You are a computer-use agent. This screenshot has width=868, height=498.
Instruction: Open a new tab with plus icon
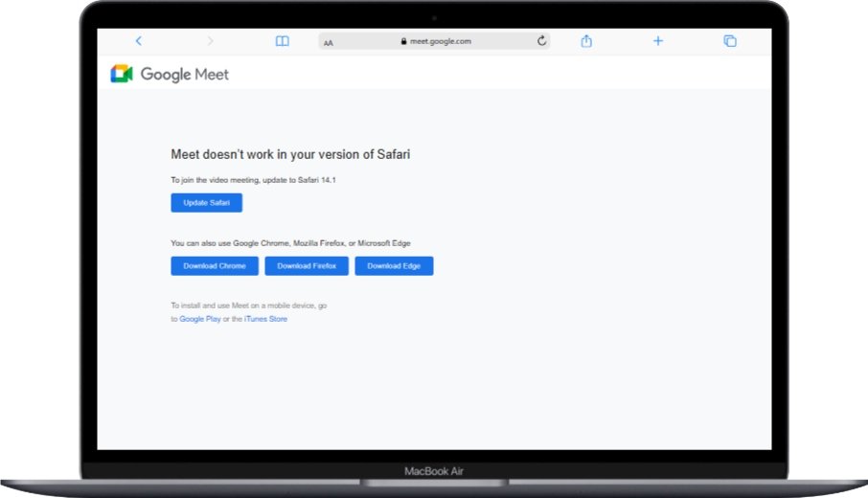pyautogui.click(x=657, y=40)
